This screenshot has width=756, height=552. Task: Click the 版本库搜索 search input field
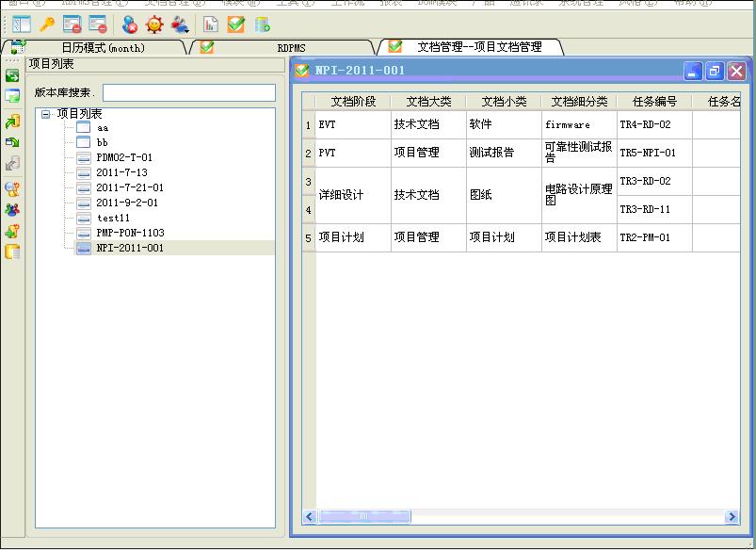[188, 93]
